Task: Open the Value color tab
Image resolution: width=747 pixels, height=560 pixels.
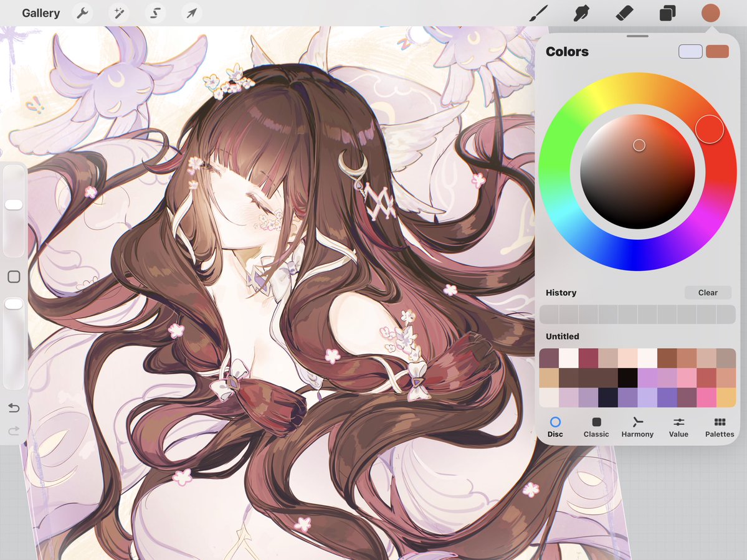Action: point(678,427)
